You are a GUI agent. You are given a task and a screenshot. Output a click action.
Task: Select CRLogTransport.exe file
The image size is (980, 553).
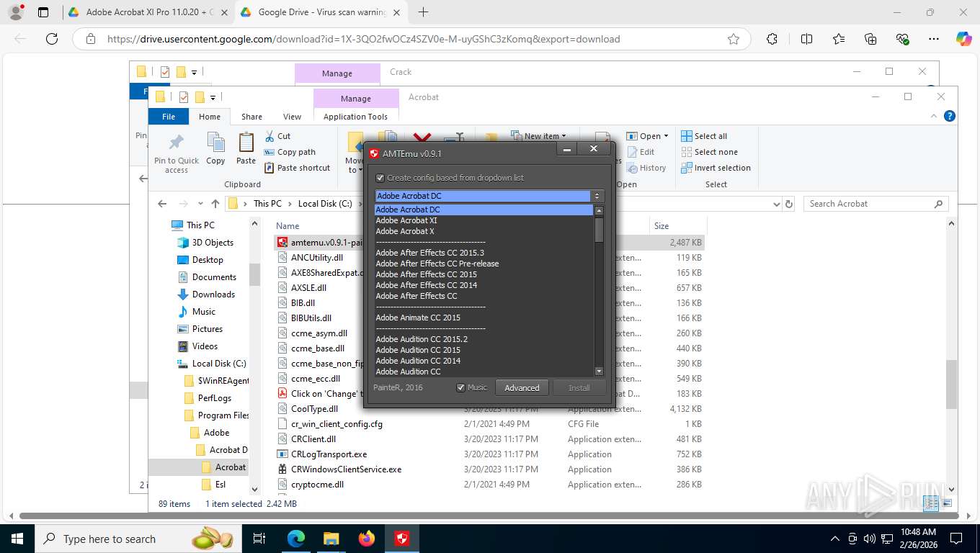coord(329,454)
